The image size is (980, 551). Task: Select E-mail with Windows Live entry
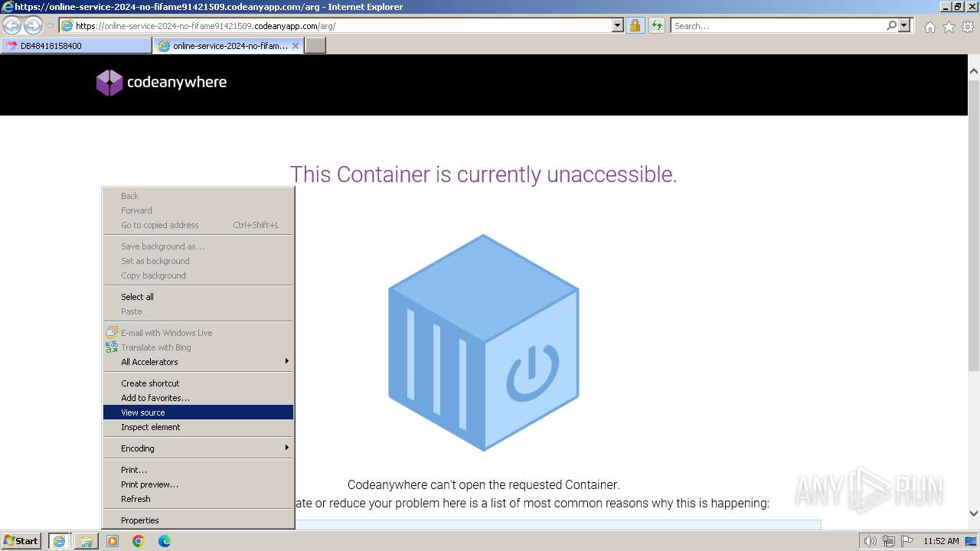198,333
